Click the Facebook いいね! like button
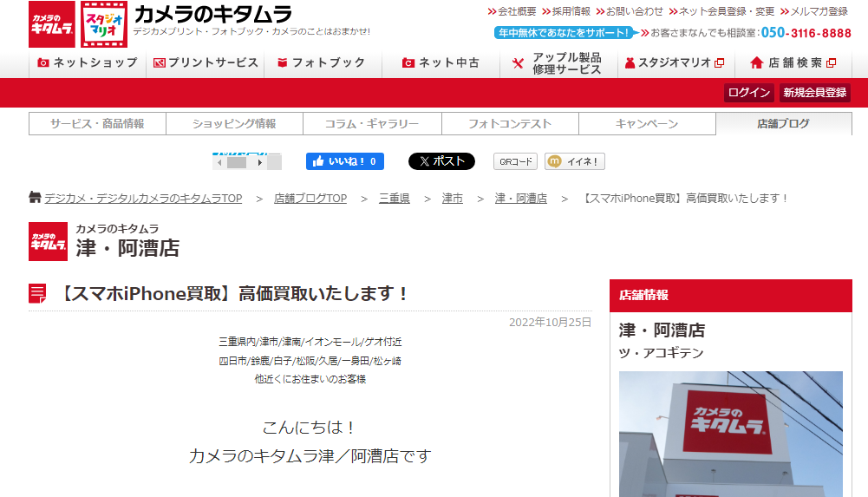This screenshot has height=497, width=868. point(344,161)
